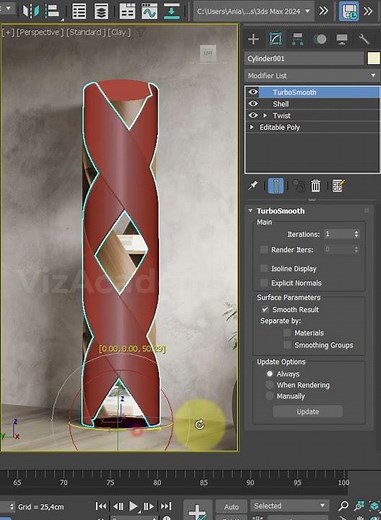Collapse the TurboSmooth rollout
The image size is (381, 520).
pos(250,211)
